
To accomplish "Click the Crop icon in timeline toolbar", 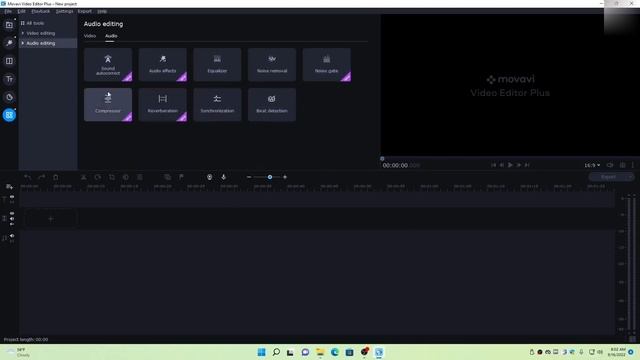I will tap(112, 177).
